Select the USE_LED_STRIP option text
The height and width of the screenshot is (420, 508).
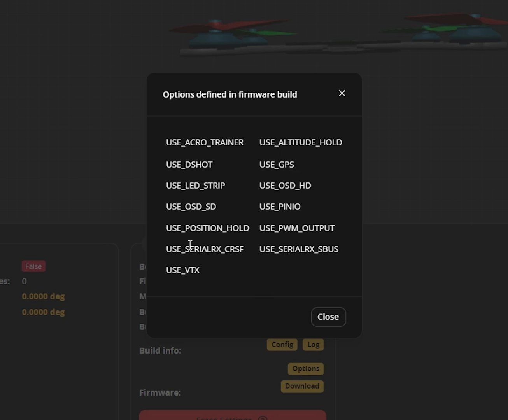click(195, 185)
